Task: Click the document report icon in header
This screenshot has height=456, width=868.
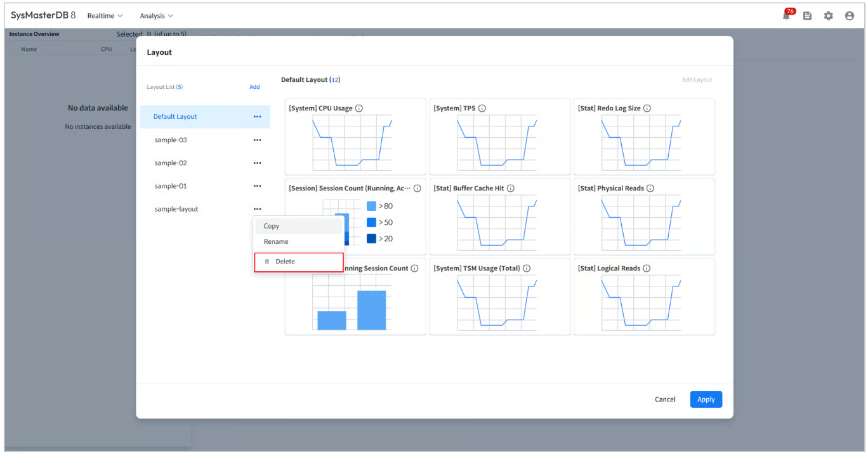Action: coord(807,16)
